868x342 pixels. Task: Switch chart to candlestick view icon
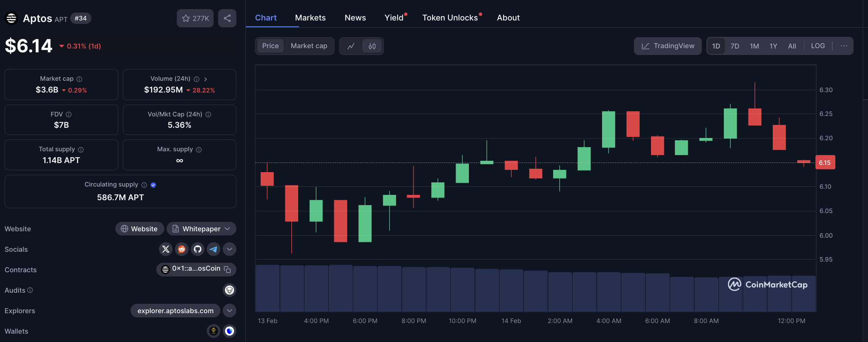(x=372, y=46)
